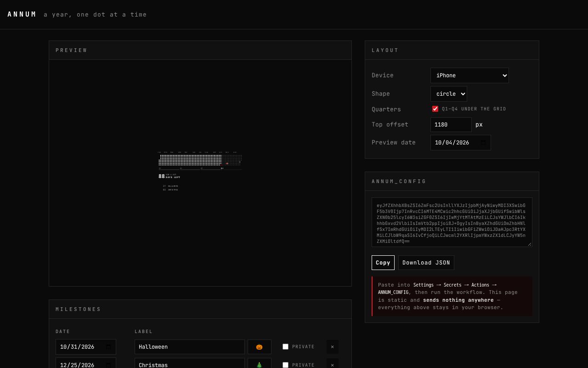Click the MILESTONES panel heading
Image resolution: width=588 pixels, height=368 pixels.
click(x=79, y=309)
